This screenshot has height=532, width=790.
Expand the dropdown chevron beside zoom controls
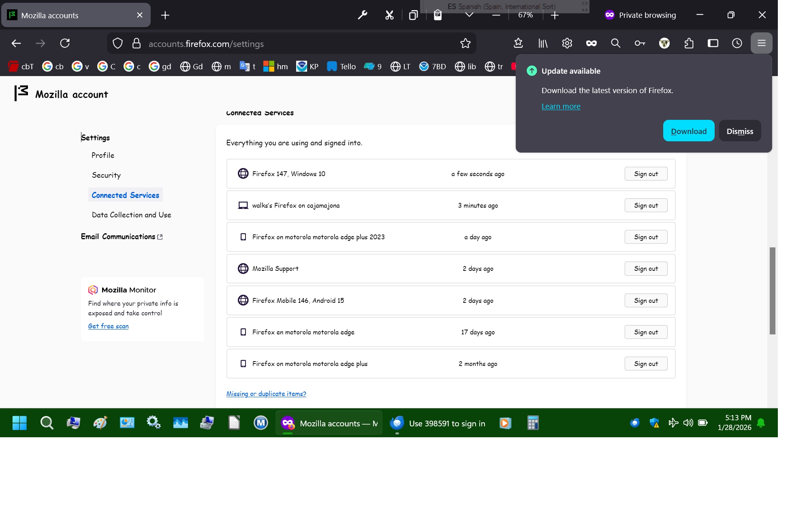coord(469,15)
